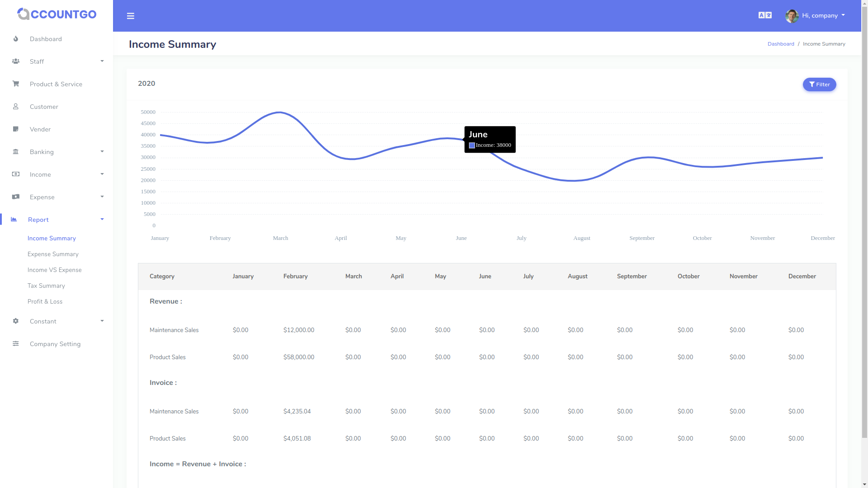Open the Banking section icon
Screen dimensions: 868x488
coord(16,152)
